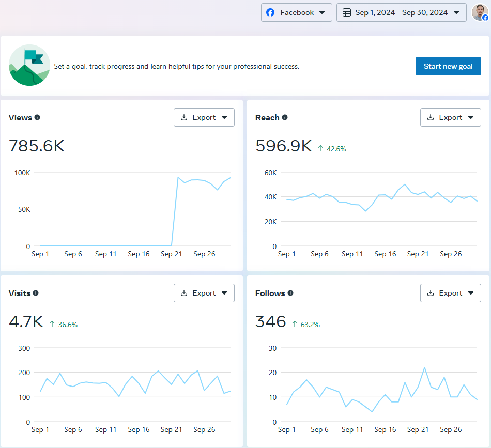Viewport: 491px width, 448px height.
Task: Click the Facebook logo in the platform selector
Action: 271,12
